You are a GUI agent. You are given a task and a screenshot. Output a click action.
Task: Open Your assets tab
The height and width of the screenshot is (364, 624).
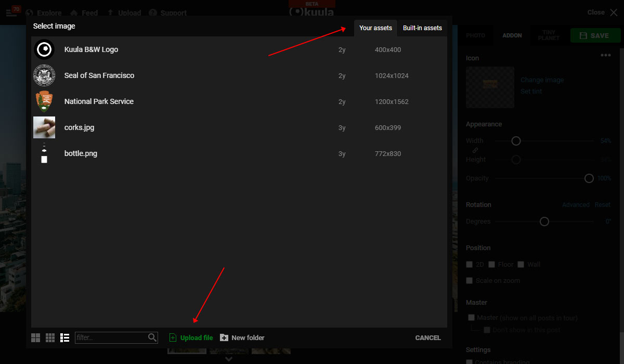375,28
